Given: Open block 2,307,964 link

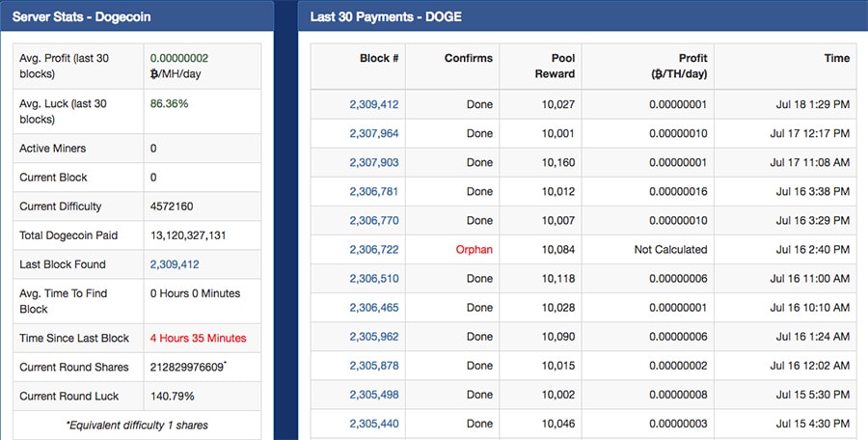Looking at the screenshot, I should (373, 133).
